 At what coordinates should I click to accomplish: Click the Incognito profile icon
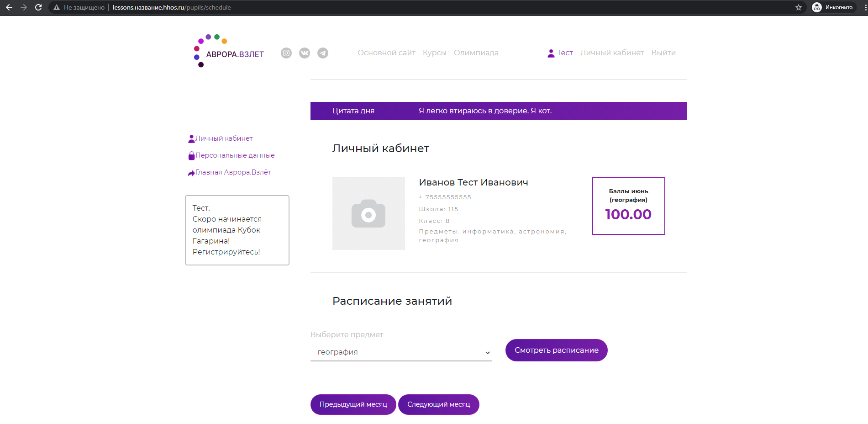point(817,7)
